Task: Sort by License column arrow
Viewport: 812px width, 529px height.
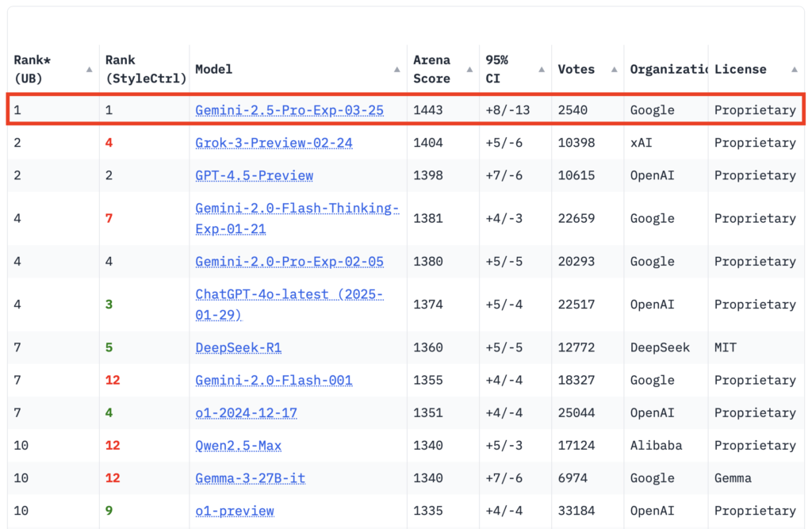Action: [x=795, y=70]
